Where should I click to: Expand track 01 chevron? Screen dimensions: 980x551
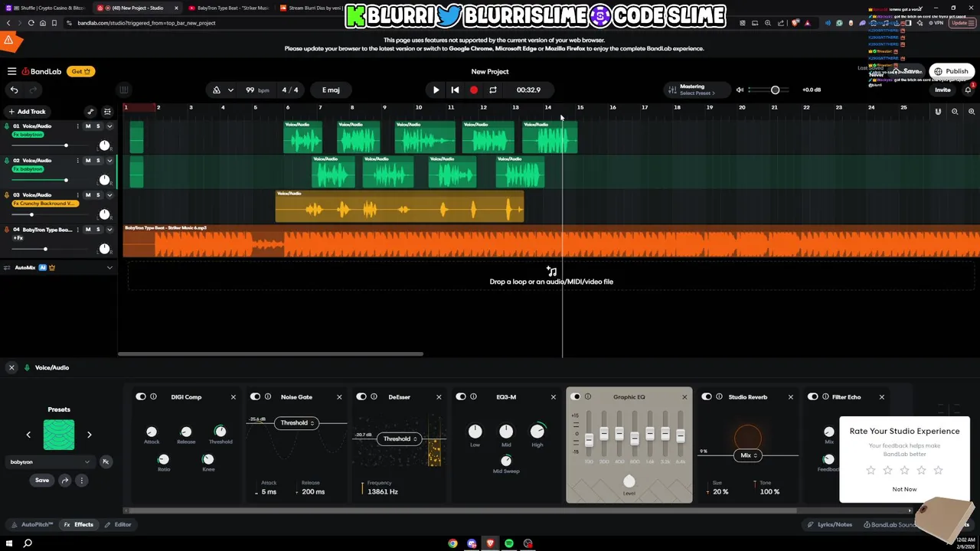click(109, 126)
